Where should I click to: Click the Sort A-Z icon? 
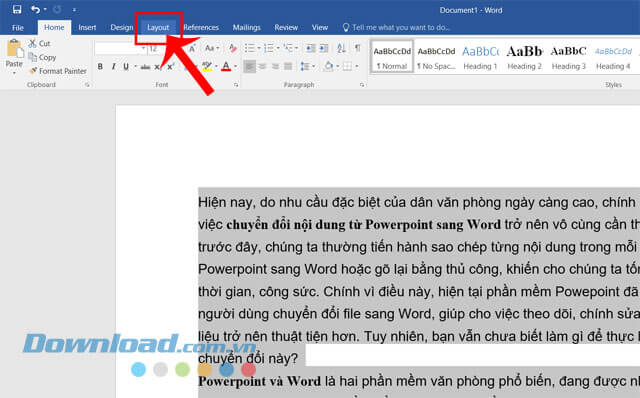[341, 48]
